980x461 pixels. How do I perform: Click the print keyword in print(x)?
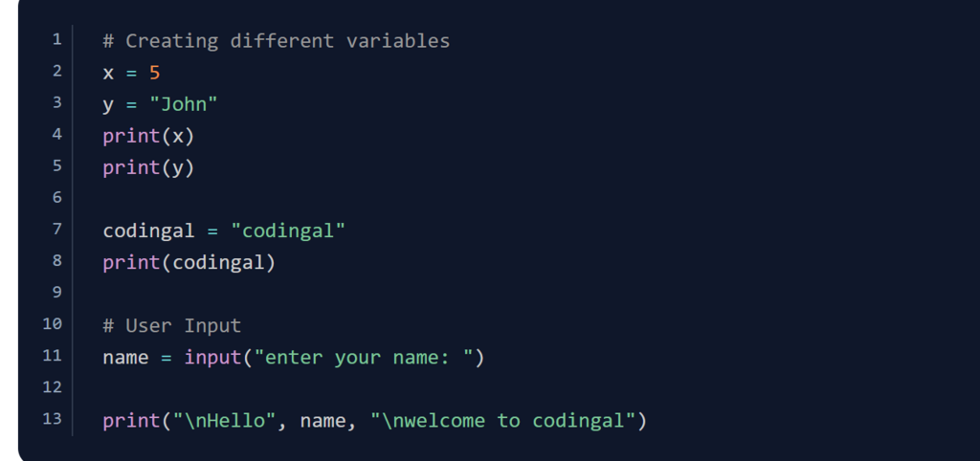pyautogui.click(x=131, y=136)
